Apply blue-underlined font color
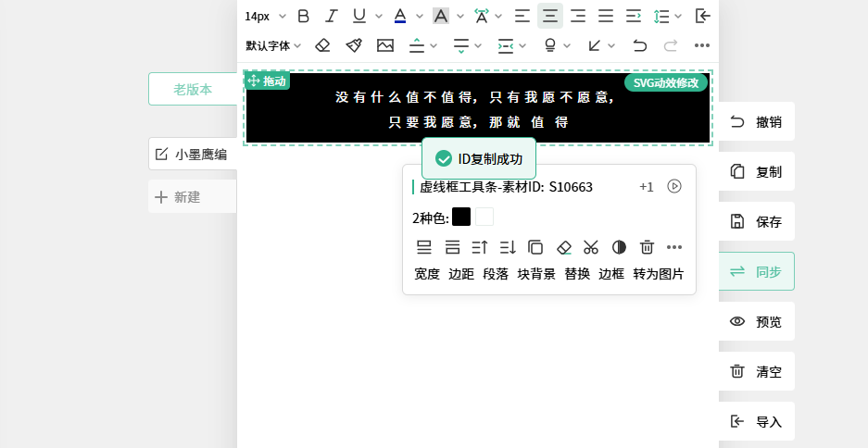This screenshot has width=868, height=448. click(399, 16)
